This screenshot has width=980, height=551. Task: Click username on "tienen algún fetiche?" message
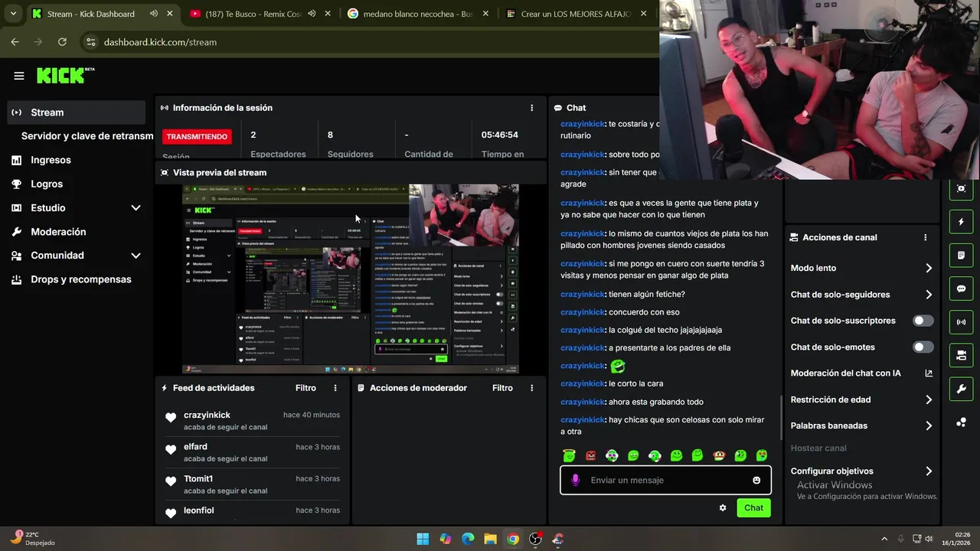[582, 295]
